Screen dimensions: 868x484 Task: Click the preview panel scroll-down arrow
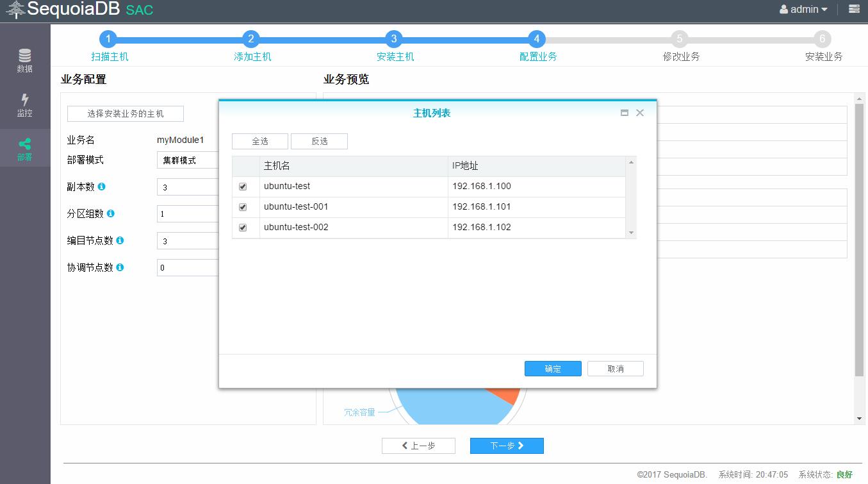(x=859, y=419)
